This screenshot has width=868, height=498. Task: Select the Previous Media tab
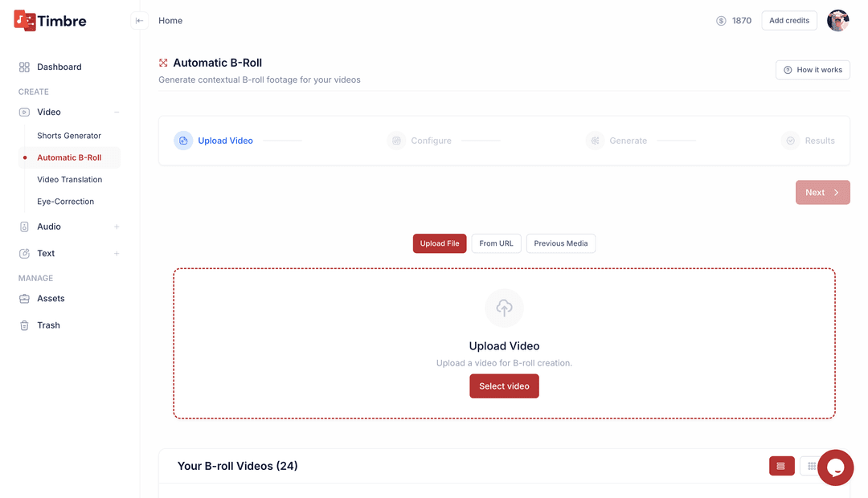click(x=560, y=243)
